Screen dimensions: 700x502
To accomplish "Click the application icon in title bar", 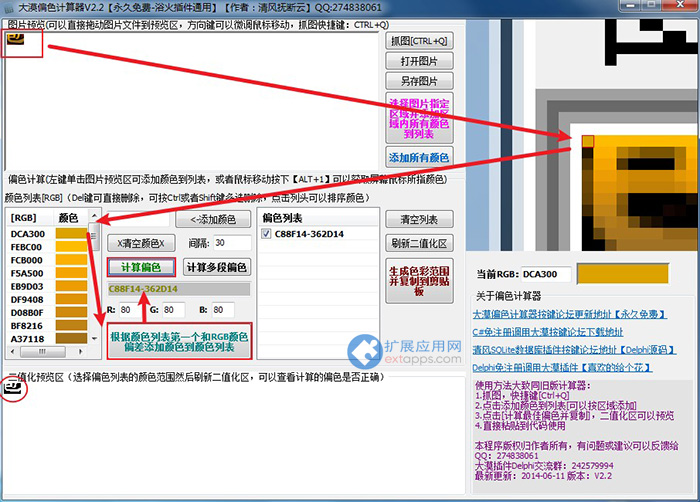I will (8, 8).
